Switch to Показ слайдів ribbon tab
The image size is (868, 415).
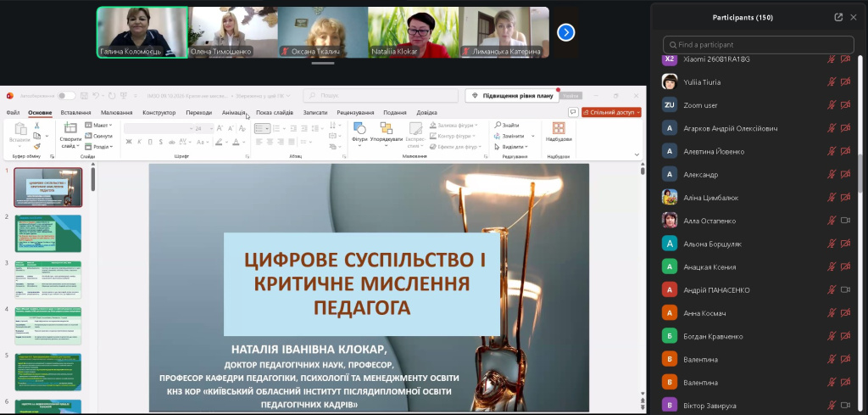pyautogui.click(x=275, y=113)
